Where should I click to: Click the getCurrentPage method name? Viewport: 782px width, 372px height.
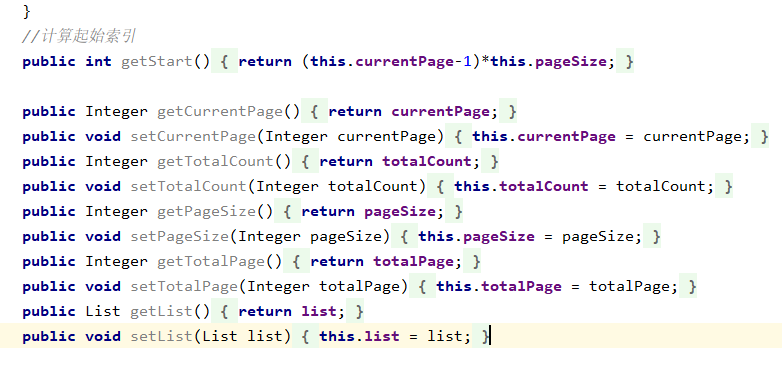click(220, 111)
